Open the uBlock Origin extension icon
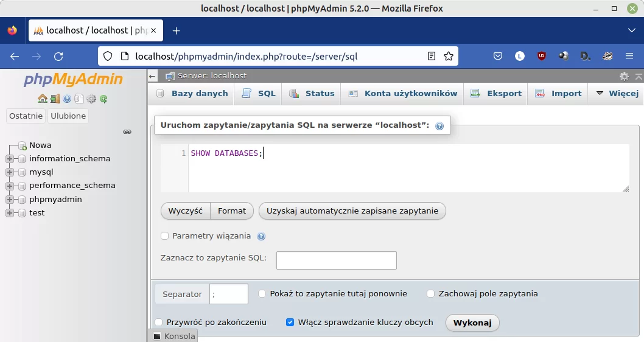 coord(542,56)
